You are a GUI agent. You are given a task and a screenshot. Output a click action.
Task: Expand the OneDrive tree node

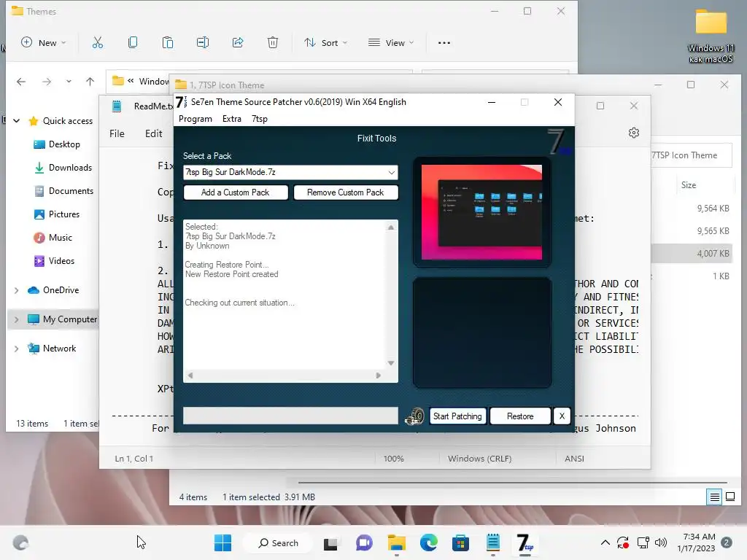point(17,290)
